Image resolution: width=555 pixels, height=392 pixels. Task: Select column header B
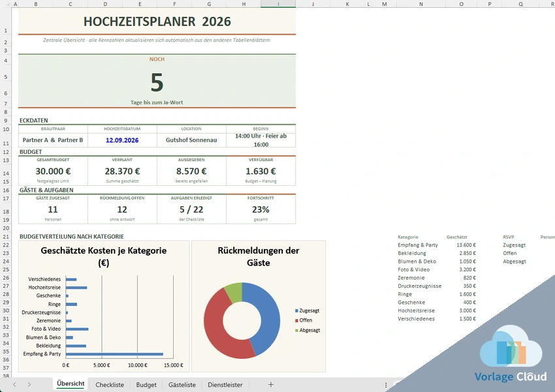[36, 4]
